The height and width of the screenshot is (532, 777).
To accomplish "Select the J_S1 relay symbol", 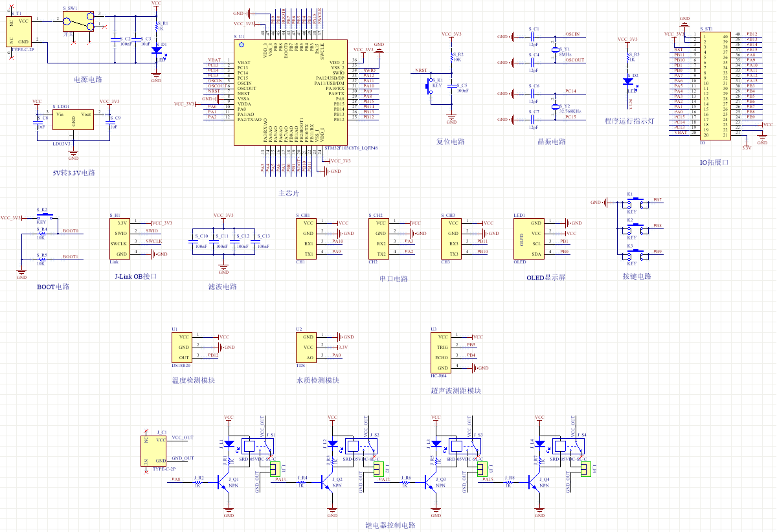I will 259,446.
